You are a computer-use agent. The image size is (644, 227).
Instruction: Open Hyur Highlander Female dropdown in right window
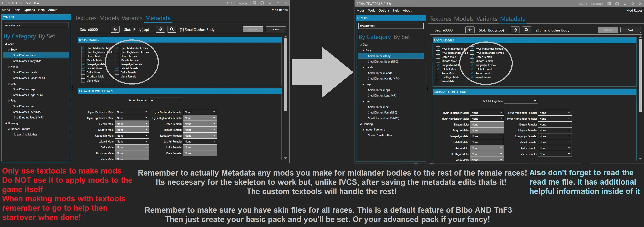coord(555,119)
